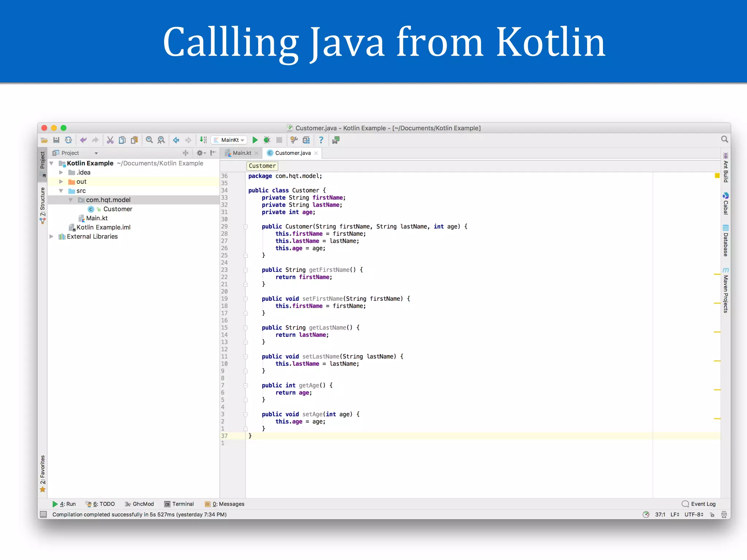Open Settings with wrench icon
Image resolution: width=747 pixels, height=560 pixels.
coord(294,140)
